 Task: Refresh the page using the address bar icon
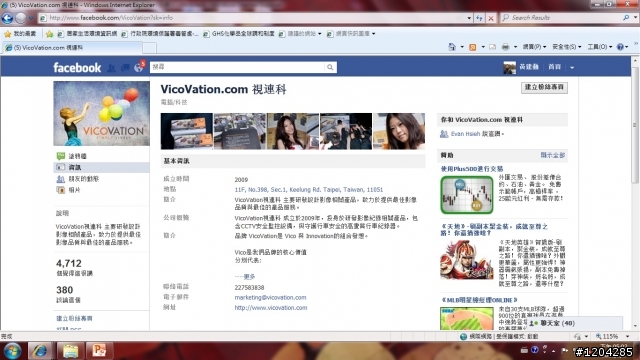point(479,18)
